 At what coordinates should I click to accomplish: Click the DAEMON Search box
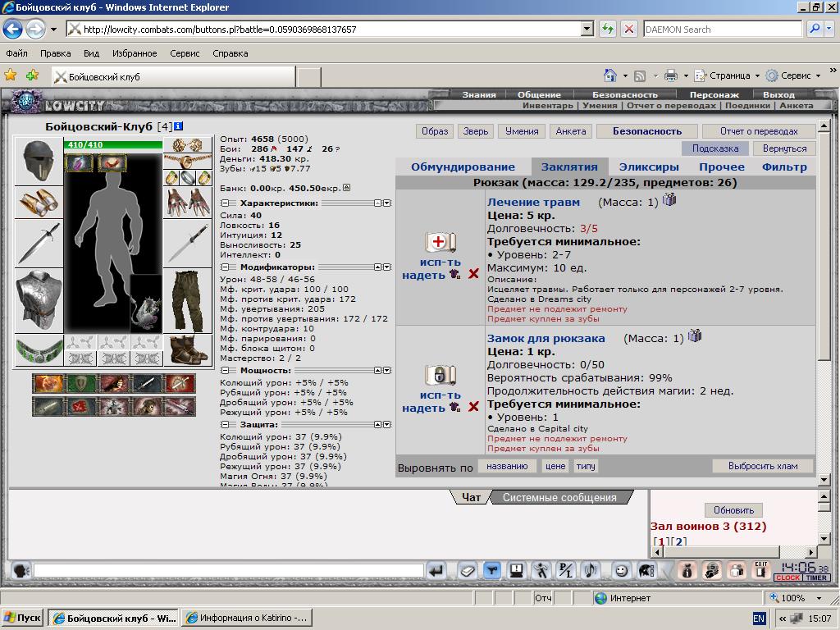coord(723,30)
